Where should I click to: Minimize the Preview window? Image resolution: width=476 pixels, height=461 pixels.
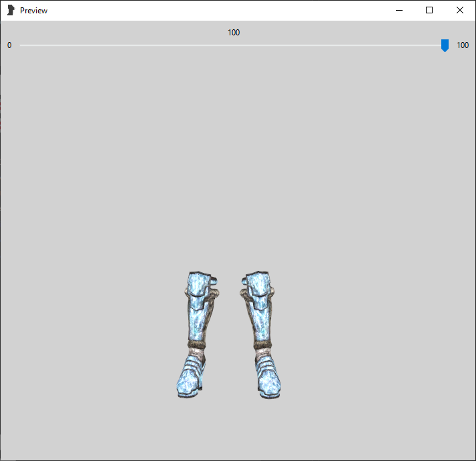coord(399,10)
